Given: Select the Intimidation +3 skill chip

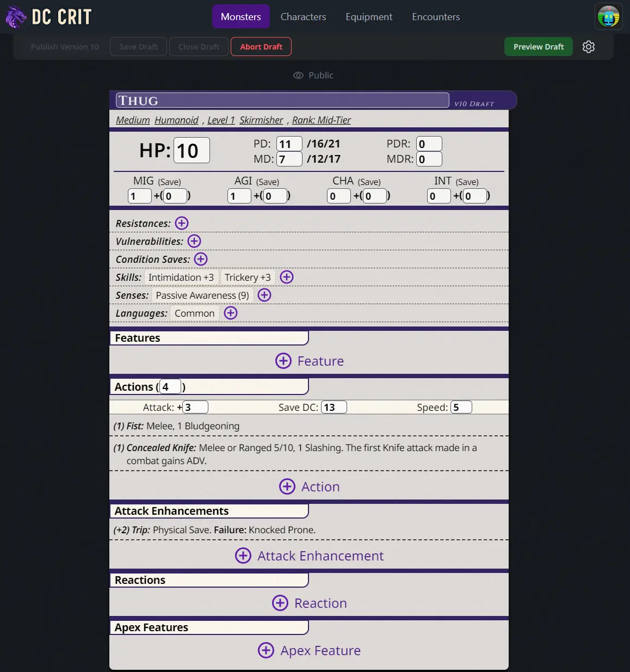Looking at the screenshot, I should tap(181, 278).
